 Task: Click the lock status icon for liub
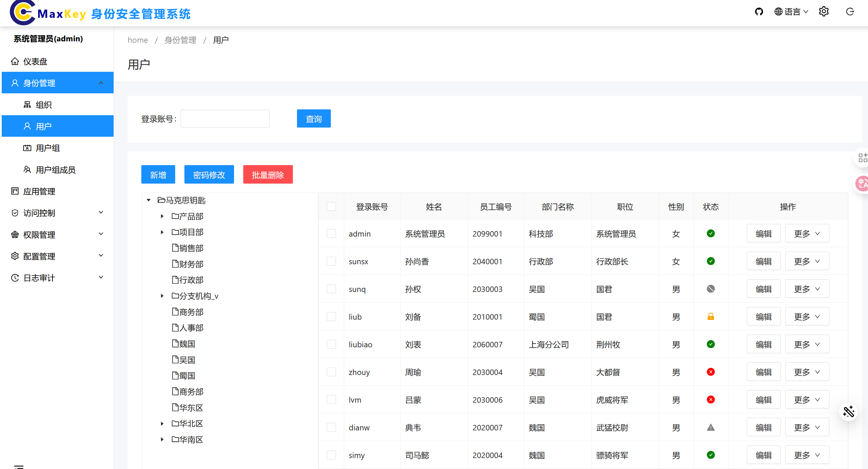711,317
